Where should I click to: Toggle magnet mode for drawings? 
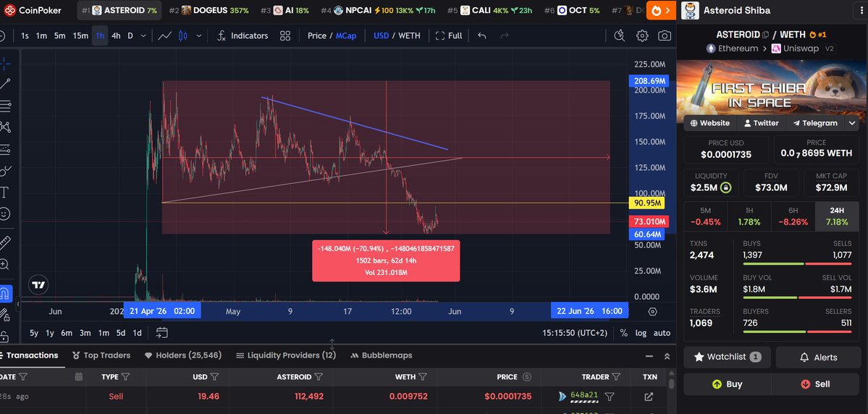coord(5,293)
